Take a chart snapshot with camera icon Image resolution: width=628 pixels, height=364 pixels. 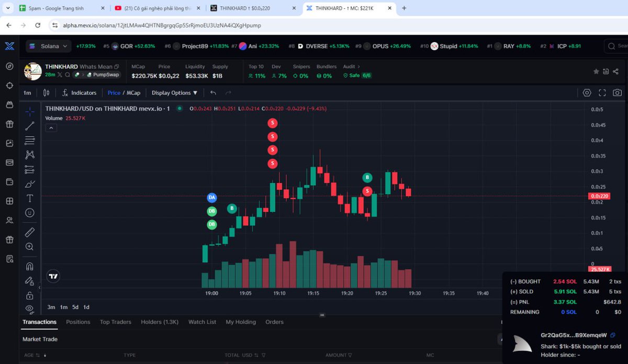[x=618, y=93]
